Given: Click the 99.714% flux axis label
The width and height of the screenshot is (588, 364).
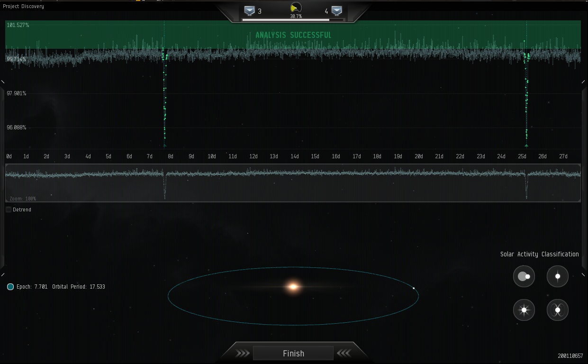Looking at the screenshot, I should [x=17, y=59].
